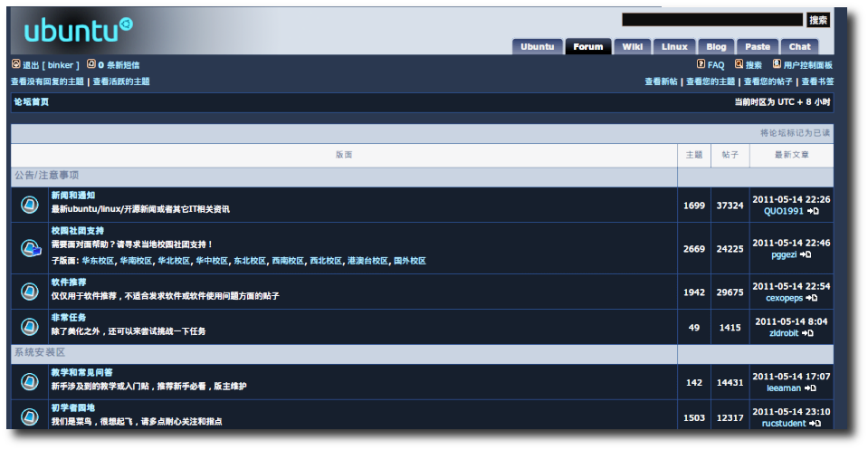Click the 公告/注意事项 category header
The height and width of the screenshot is (450, 868).
point(46,176)
